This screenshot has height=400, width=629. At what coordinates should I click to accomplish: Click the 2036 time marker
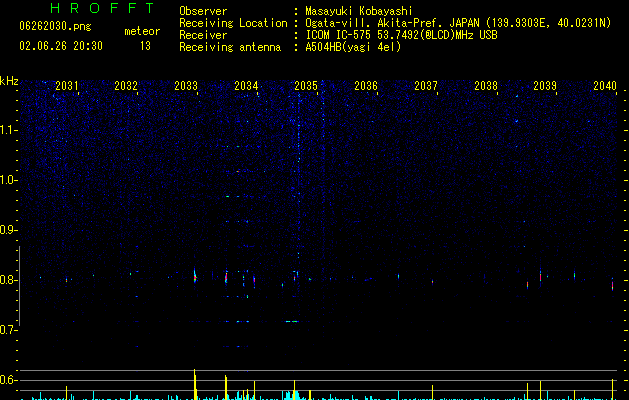click(366, 86)
